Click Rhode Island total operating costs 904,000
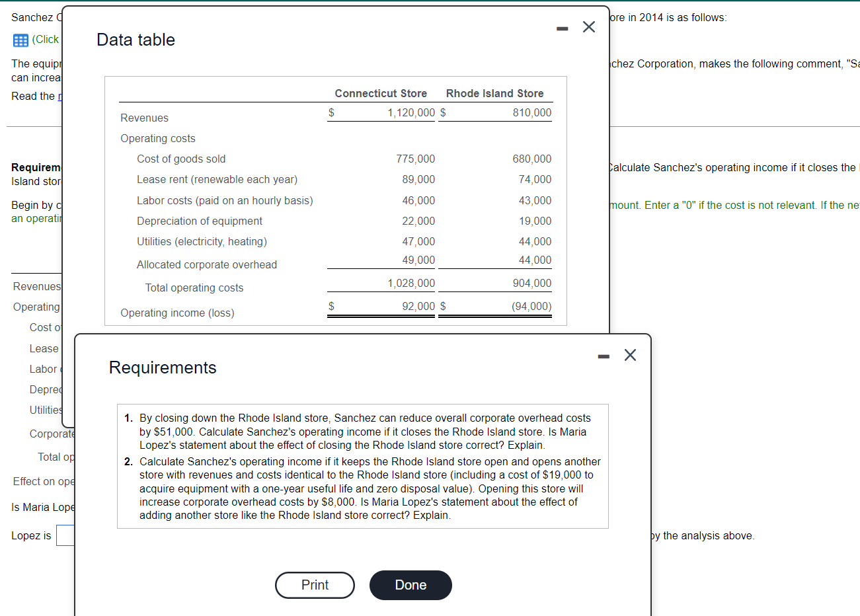Viewport: 860px width, 616px height. tap(532, 283)
